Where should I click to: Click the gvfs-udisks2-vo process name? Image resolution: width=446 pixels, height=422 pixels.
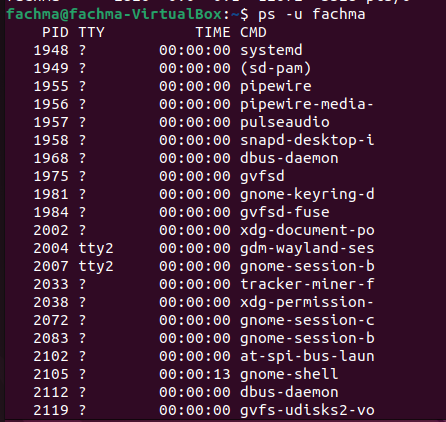coord(307,410)
